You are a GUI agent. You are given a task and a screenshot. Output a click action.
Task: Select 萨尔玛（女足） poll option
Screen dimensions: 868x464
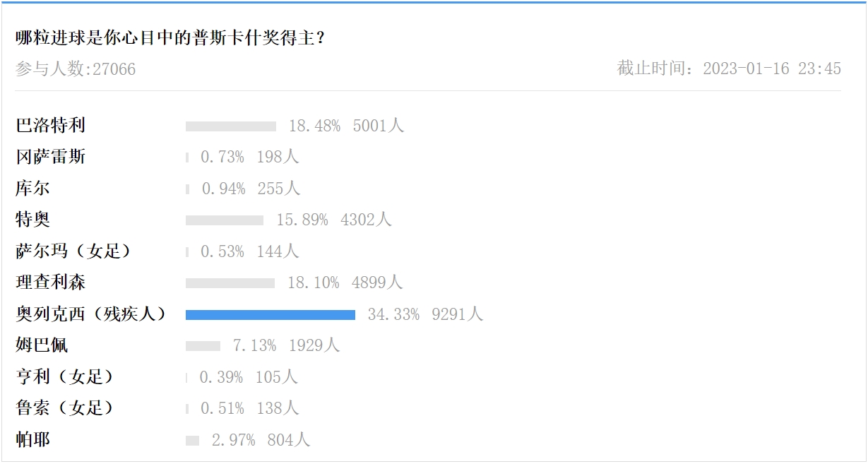coord(74,251)
